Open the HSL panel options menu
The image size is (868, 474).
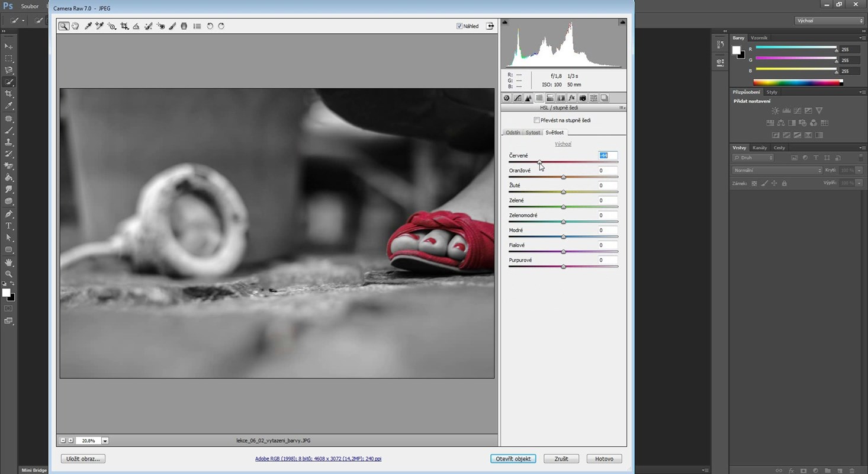click(622, 108)
